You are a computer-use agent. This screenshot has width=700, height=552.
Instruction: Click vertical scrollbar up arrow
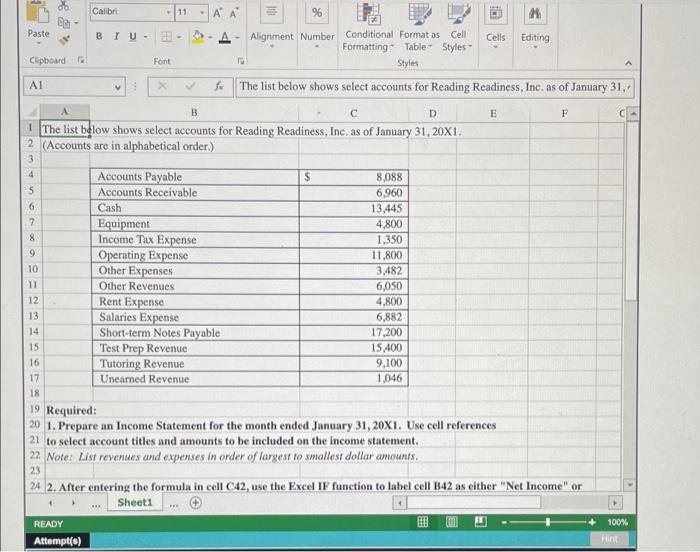tap(633, 113)
